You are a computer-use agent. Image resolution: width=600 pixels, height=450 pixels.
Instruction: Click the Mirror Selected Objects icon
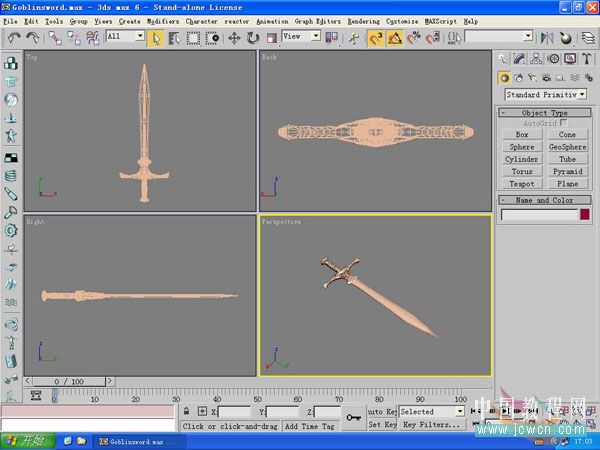point(546,38)
